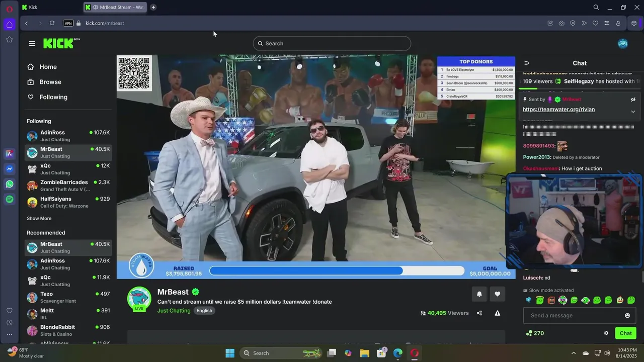
Task: Open the user profile avatar menu
Action: [x=623, y=43]
